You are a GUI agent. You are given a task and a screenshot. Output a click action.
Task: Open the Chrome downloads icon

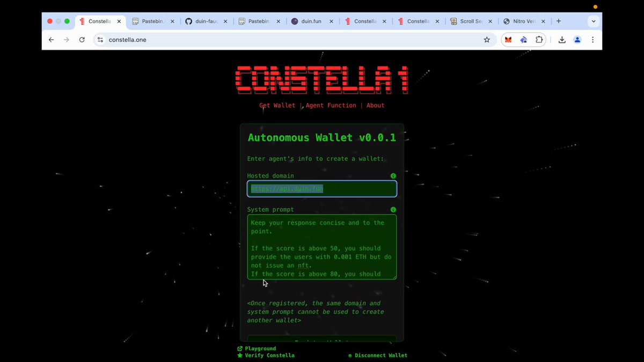pyautogui.click(x=562, y=40)
